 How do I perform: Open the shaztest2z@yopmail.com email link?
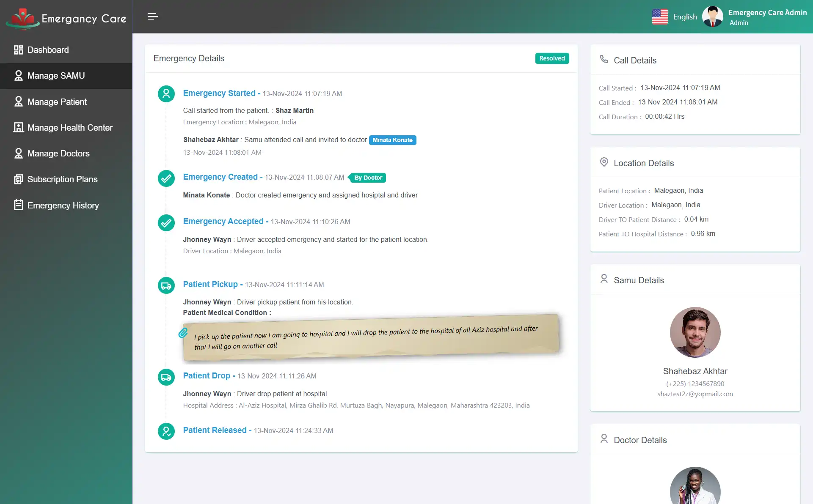point(695,394)
